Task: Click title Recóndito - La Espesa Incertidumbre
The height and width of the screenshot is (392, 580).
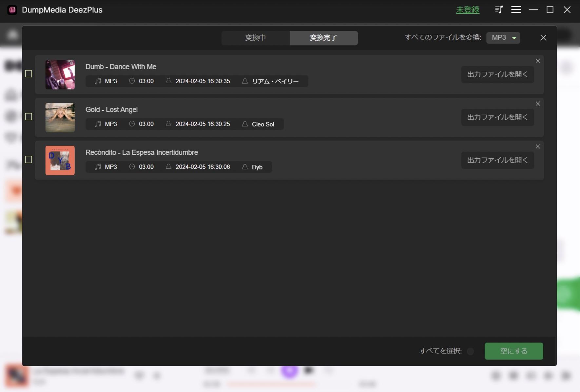Action: pyautogui.click(x=142, y=152)
